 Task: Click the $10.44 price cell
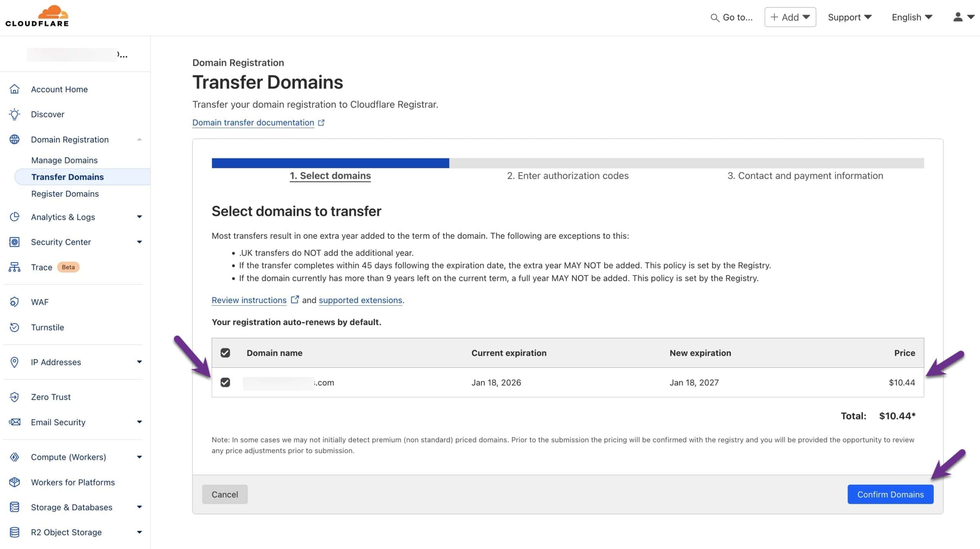pyautogui.click(x=902, y=382)
